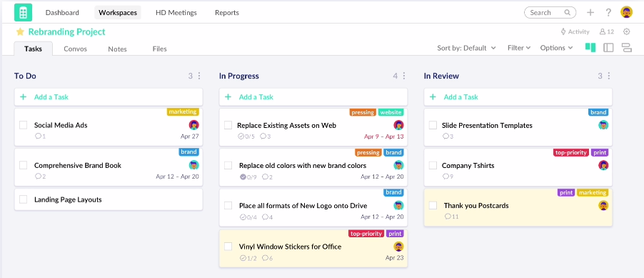View the 12 members icon

pyautogui.click(x=607, y=31)
